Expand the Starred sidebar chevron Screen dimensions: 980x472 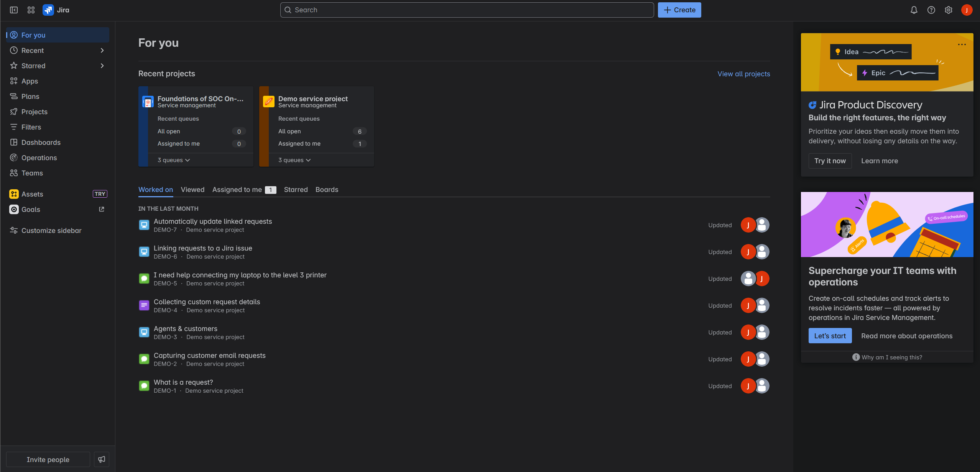[x=102, y=66]
